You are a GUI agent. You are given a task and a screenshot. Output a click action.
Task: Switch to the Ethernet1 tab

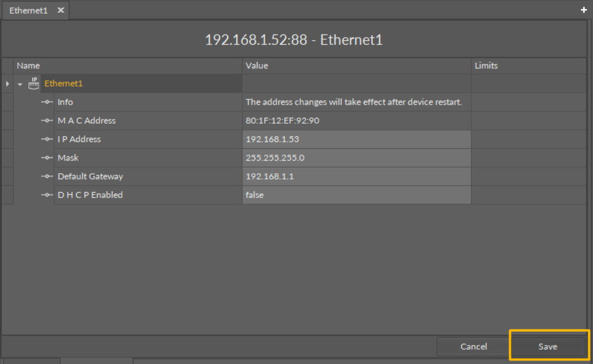(x=28, y=10)
